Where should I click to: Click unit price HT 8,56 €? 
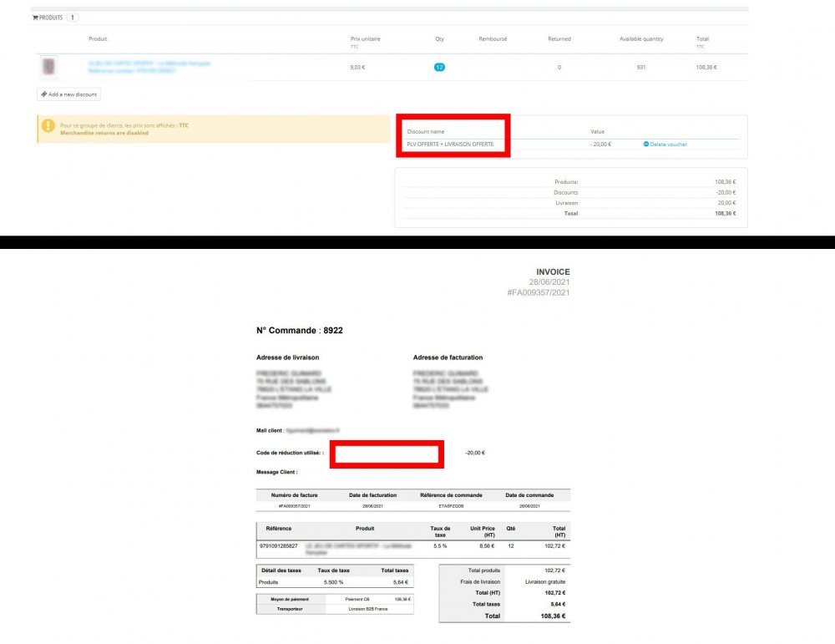(487, 546)
